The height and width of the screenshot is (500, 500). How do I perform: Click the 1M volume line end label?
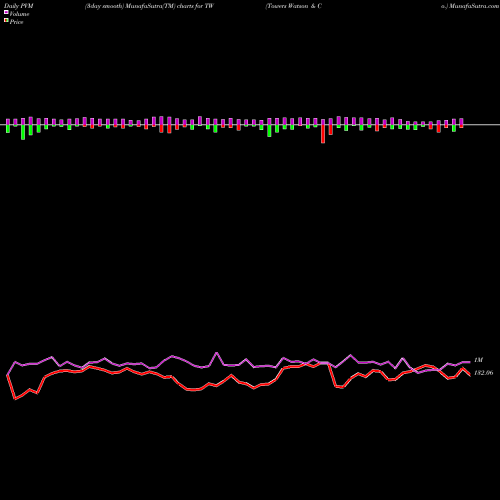tap(478, 360)
